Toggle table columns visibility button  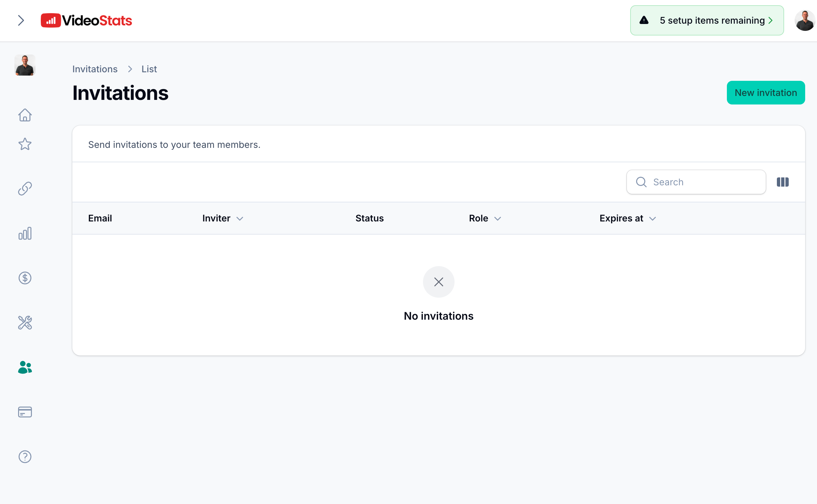coord(783,182)
